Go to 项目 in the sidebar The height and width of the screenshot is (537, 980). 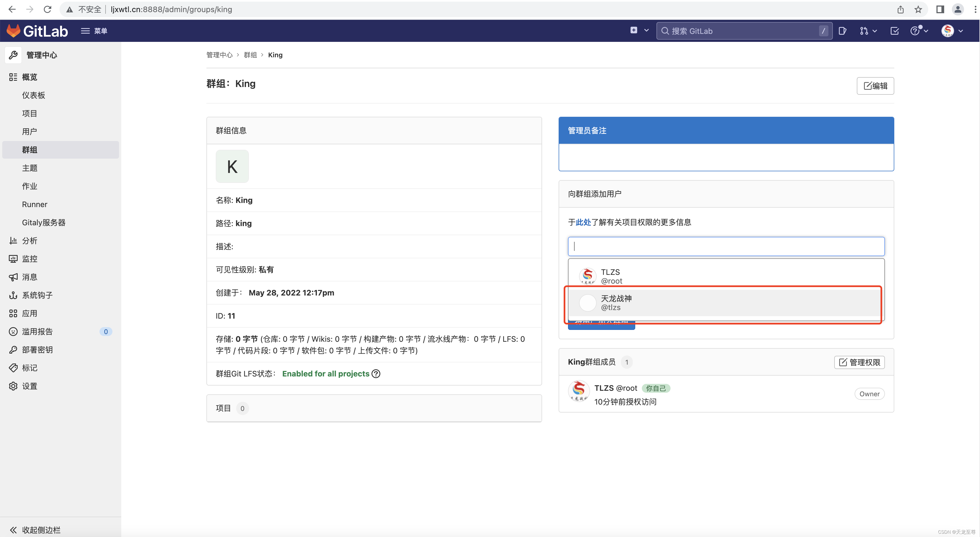(x=30, y=113)
